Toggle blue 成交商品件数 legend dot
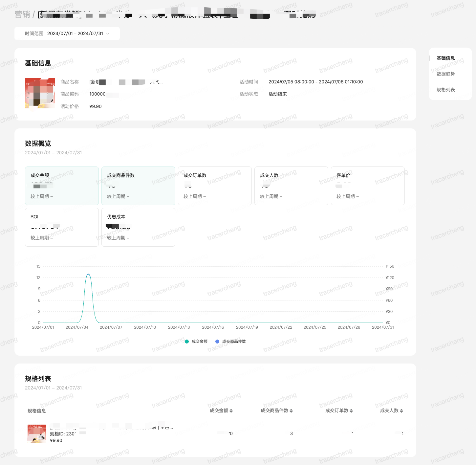Viewport: 476px width, 465px height. (217, 342)
